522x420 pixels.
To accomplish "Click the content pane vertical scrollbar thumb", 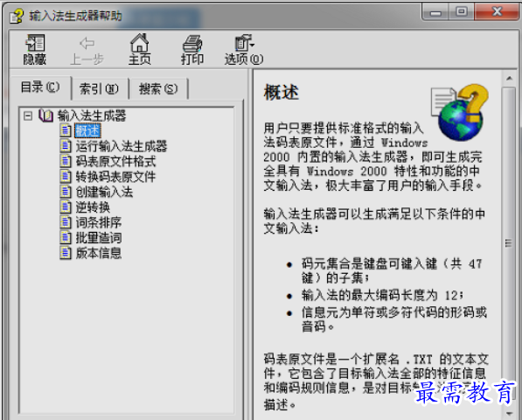I will [509, 243].
